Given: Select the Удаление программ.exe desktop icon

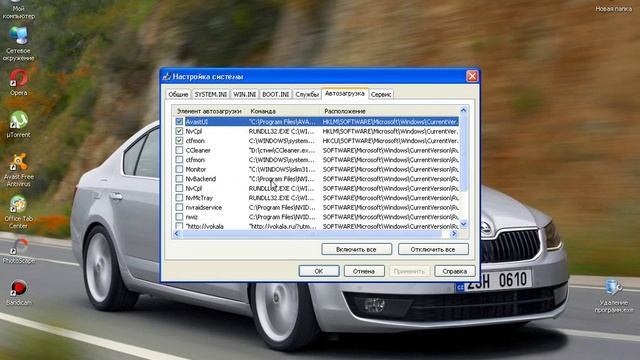Looking at the screenshot, I should click(613, 296).
